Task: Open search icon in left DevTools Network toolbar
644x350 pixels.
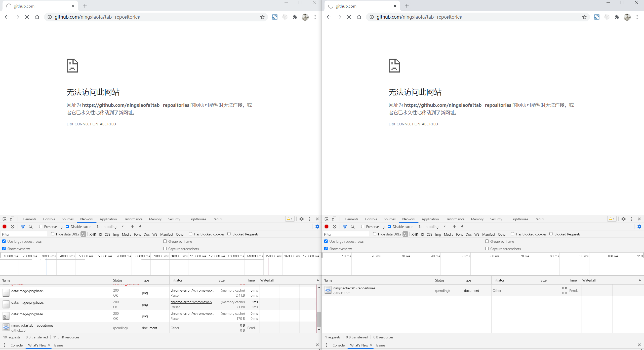Action: (x=31, y=227)
